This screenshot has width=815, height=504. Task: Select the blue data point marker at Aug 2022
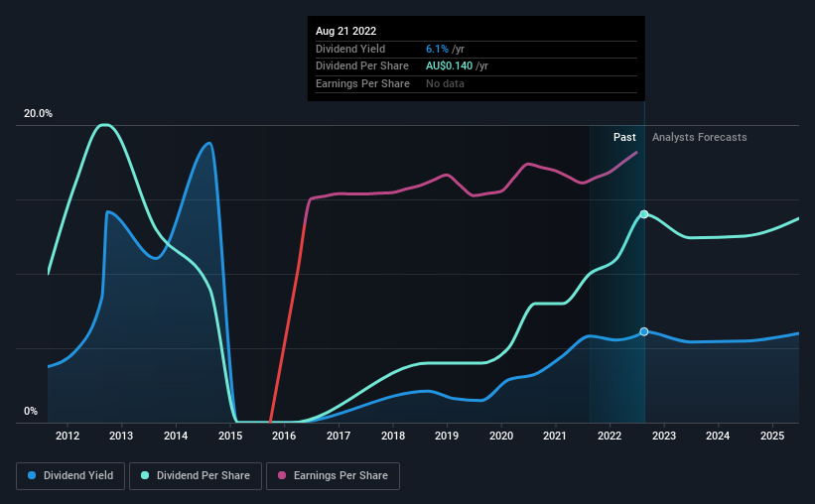pos(644,331)
